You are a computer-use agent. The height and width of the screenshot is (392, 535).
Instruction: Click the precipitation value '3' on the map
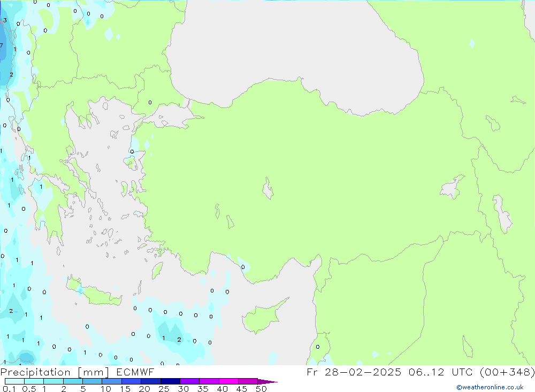click(5, 20)
